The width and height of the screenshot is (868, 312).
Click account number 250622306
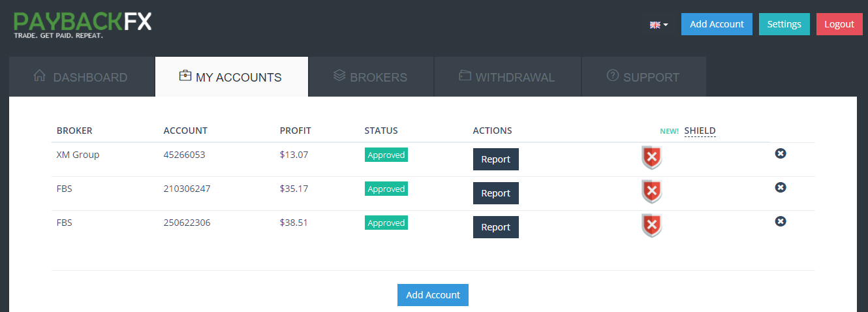click(187, 223)
